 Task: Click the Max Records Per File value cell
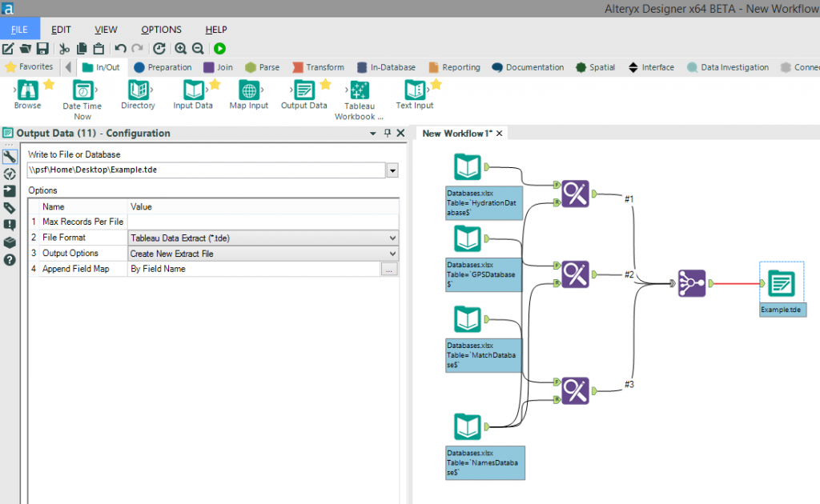coord(263,222)
